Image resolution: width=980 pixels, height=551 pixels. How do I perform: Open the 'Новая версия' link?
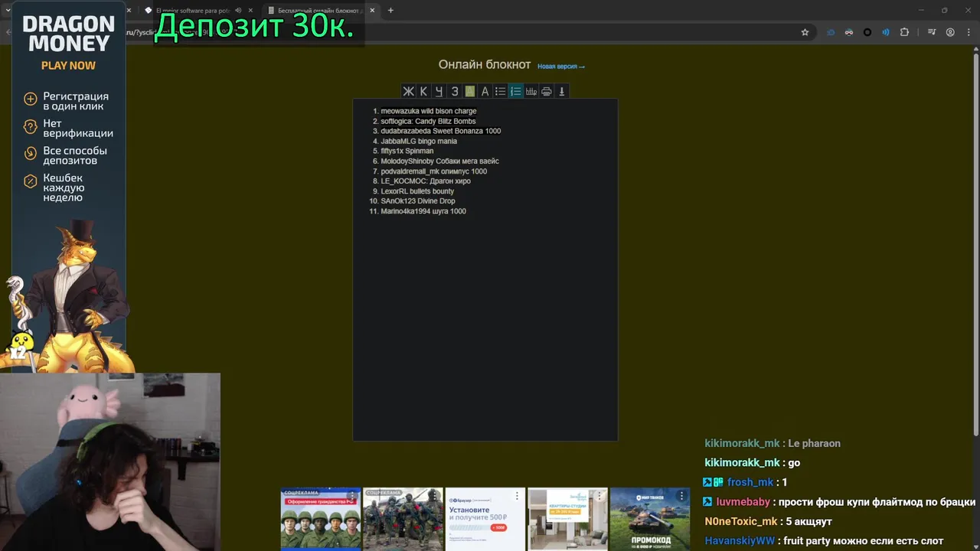[x=561, y=67]
